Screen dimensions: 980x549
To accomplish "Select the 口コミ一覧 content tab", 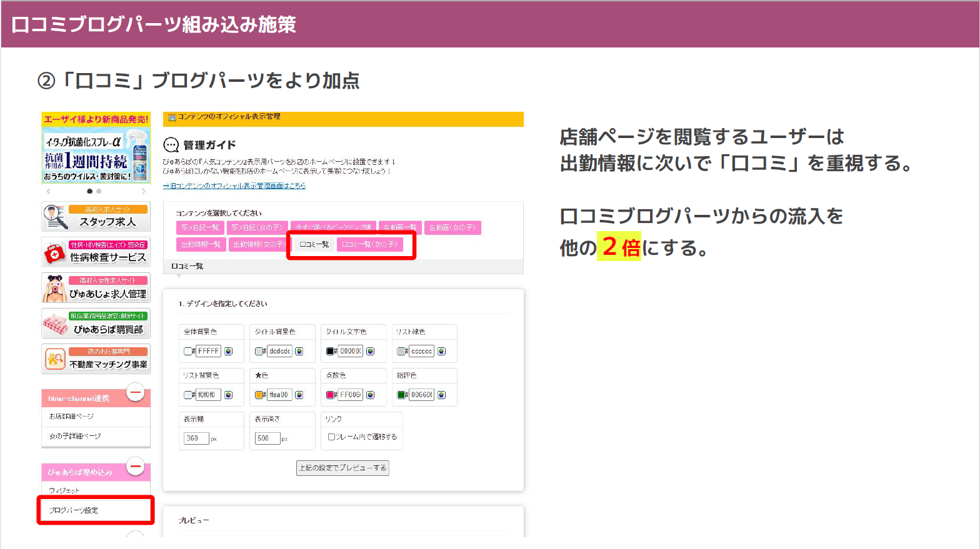I will [x=314, y=244].
